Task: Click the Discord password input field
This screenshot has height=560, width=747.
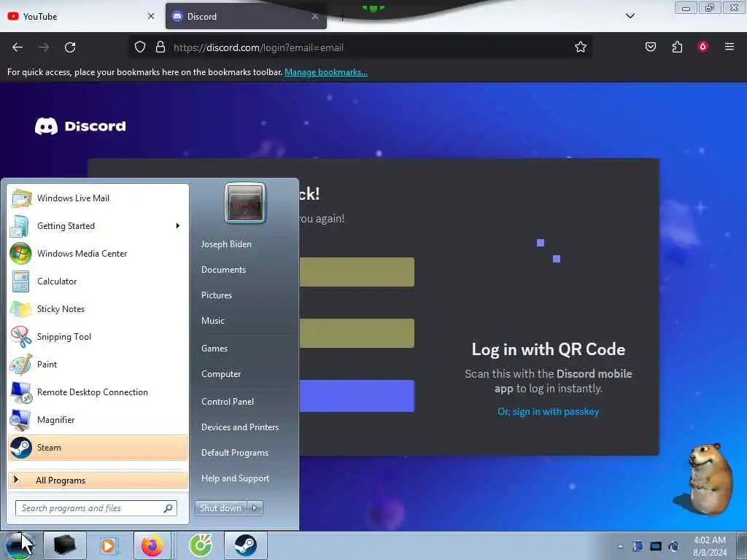Action: tap(357, 332)
